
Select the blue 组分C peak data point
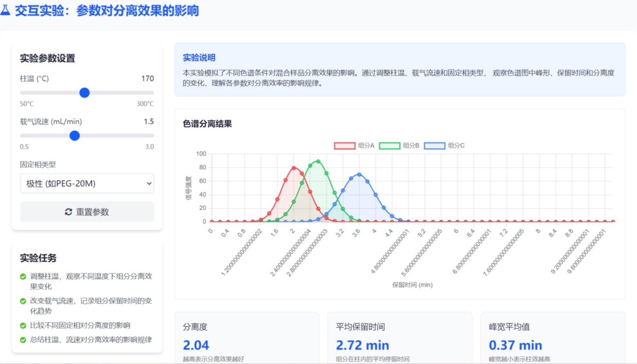[x=359, y=174]
